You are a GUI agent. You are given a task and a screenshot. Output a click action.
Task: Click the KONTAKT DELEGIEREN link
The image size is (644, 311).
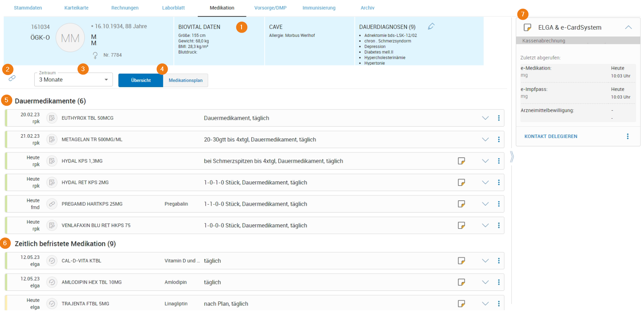pyautogui.click(x=550, y=136)
